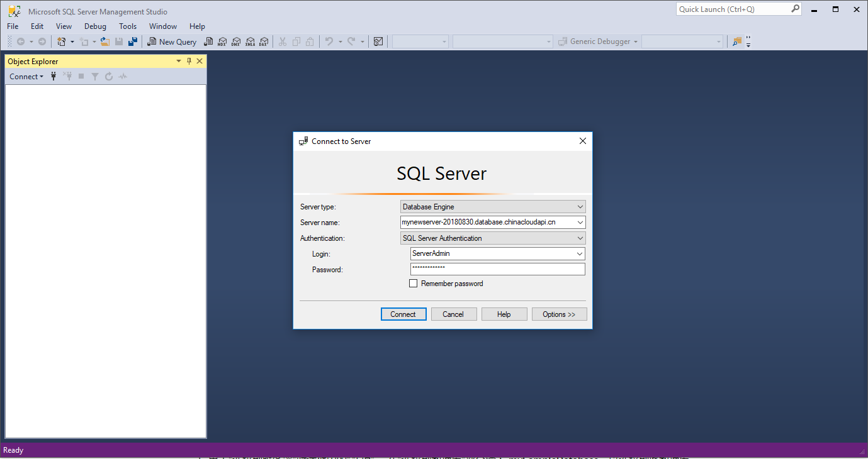Click the Filter funnel icon

click(x=95, y=76)
